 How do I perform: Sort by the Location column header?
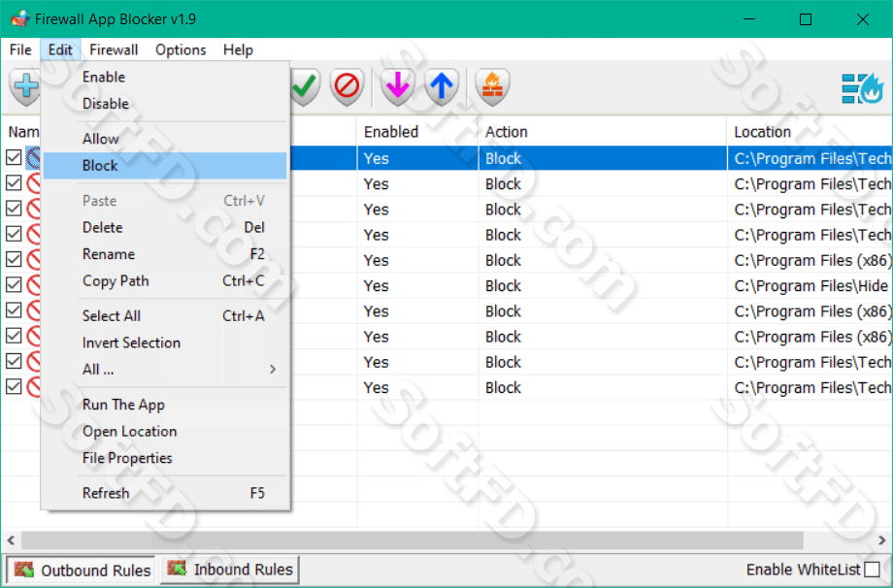[x=810, y=132]
